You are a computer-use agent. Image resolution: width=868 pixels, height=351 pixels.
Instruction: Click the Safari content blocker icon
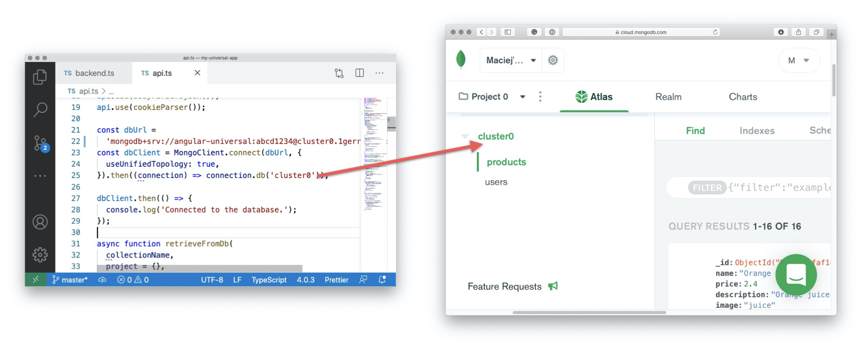coord(534,32)
